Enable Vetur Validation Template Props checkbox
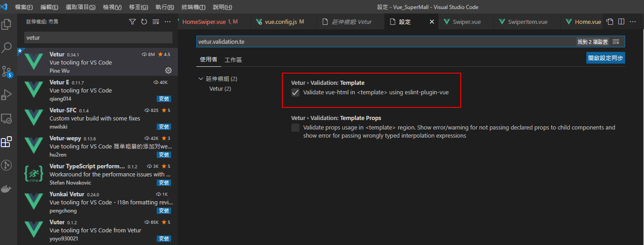This screenshot has height=245, width=644. 295,128
